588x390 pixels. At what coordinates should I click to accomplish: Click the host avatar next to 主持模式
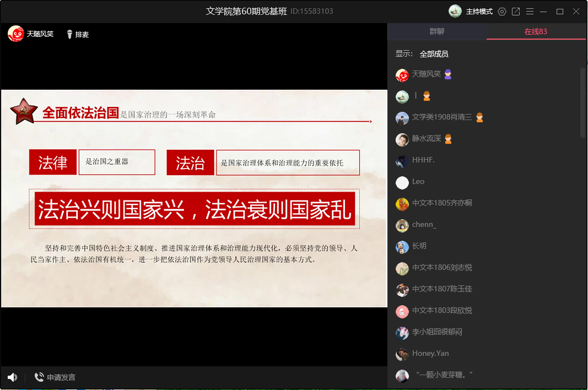coord(455,11)
